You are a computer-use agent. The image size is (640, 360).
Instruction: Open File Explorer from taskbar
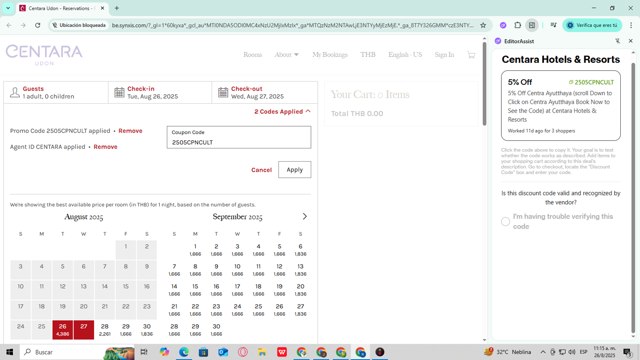click(x=262, y=352)
